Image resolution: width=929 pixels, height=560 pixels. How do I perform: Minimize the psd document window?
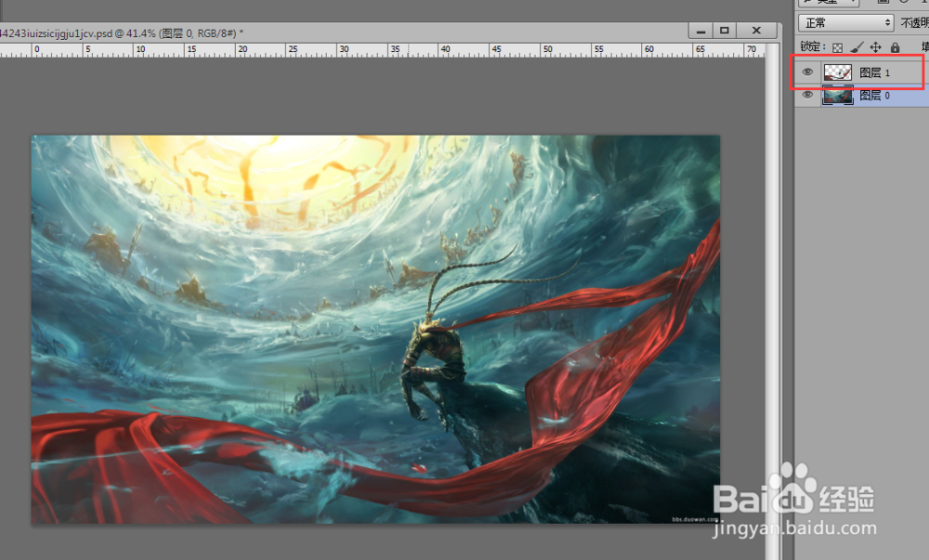pyautogui.click(x=700, y=31)
